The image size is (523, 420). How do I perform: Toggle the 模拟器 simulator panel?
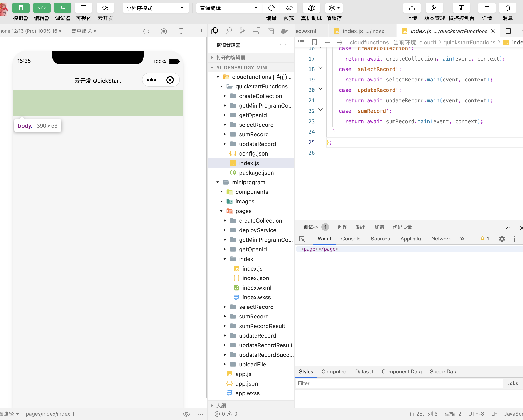click(21, 8)
